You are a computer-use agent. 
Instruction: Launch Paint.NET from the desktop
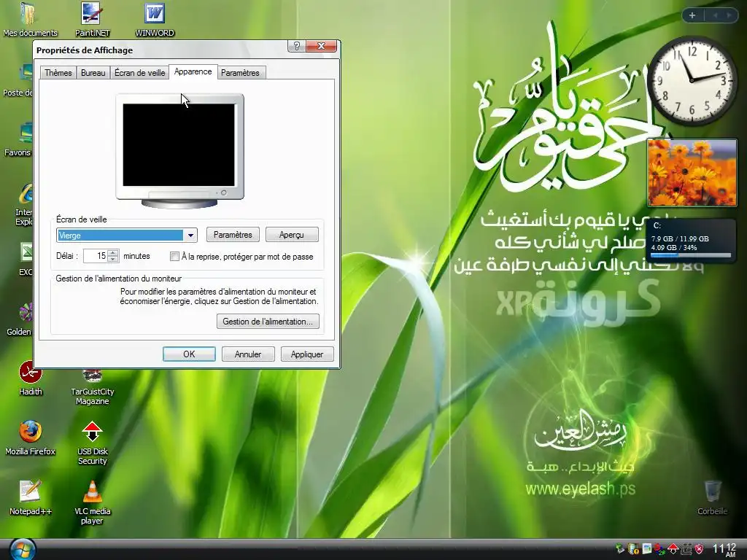(92, 19)
